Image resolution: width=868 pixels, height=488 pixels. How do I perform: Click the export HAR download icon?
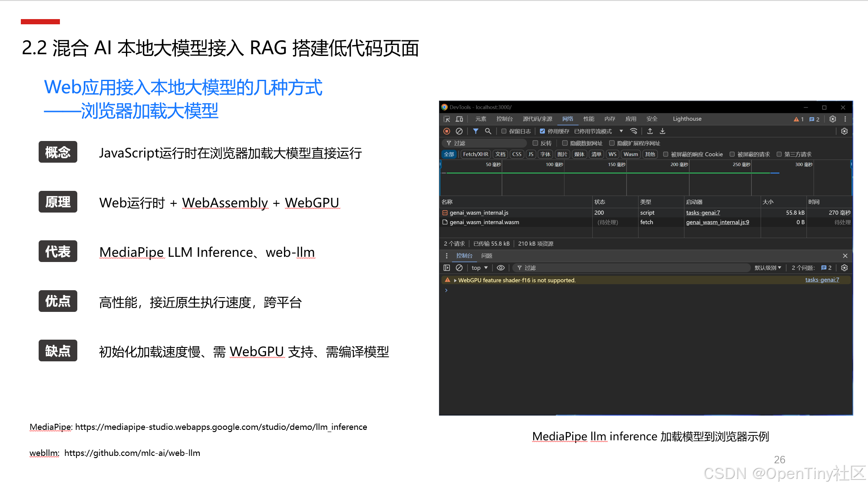(x=663, y=131)
